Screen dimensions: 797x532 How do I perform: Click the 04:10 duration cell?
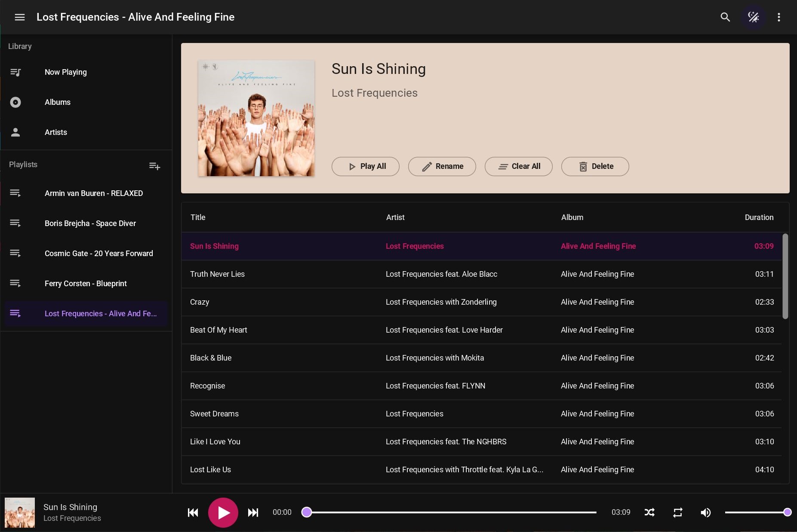point(764,470)
